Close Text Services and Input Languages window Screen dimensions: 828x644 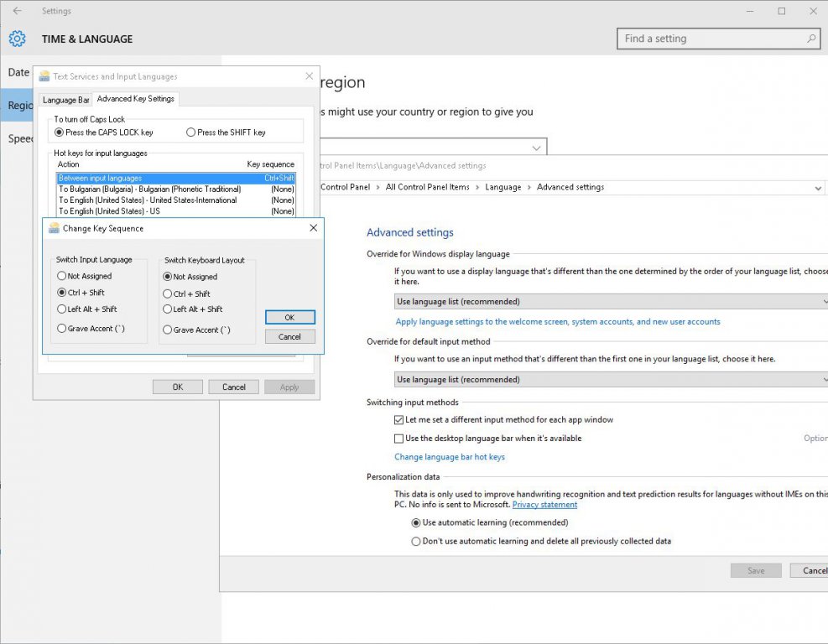click(x=309, y=76)
